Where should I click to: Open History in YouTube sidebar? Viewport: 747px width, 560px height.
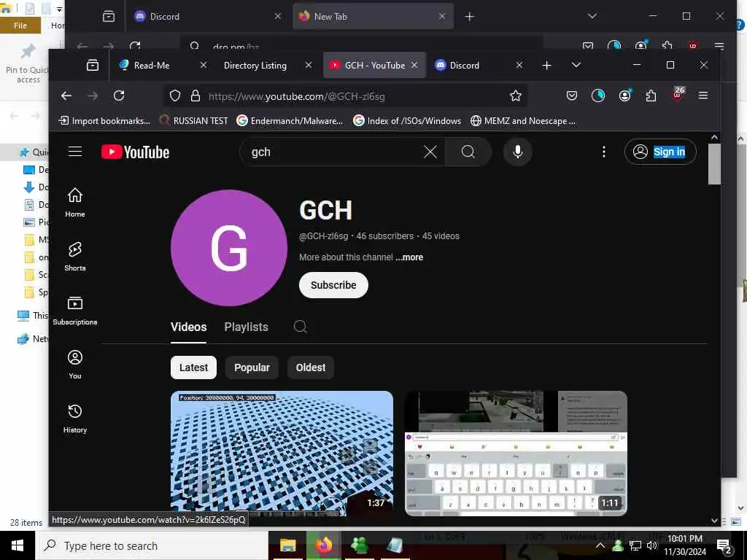pyautogui.click(x=75, y=418)
